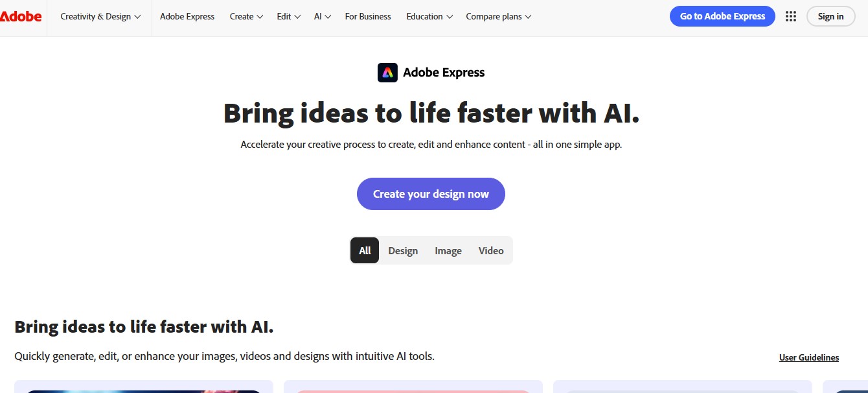Image resolution: width=868 pixels, height=393 pixels.
Task: Click the Sign in button
Action: (830, 16)
